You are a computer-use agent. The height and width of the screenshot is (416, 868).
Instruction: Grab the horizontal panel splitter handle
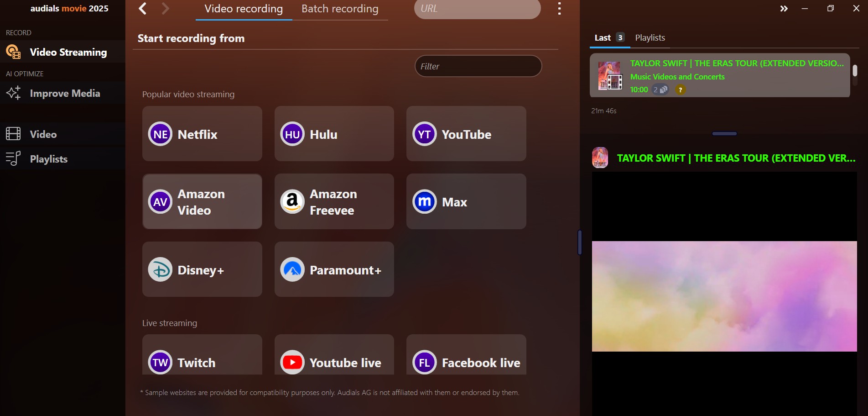[724, 133]
